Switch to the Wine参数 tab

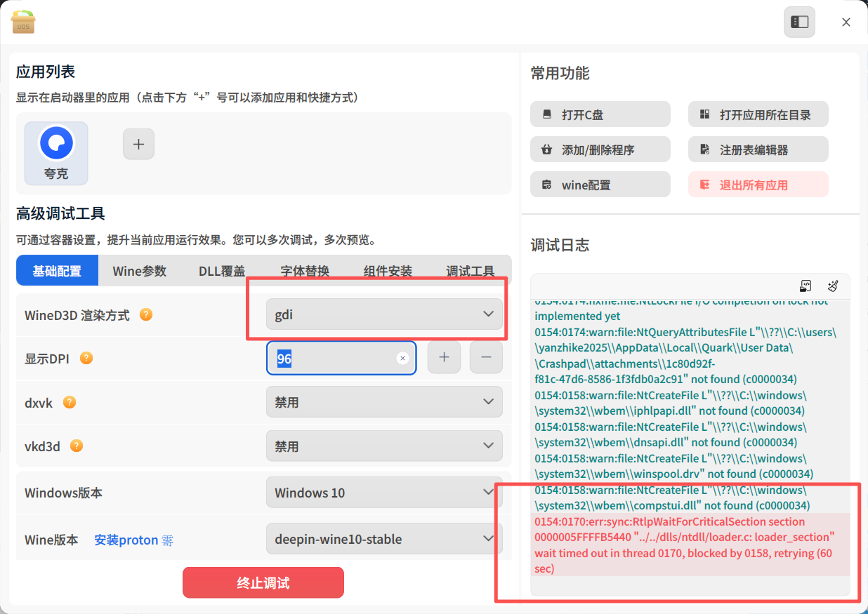point(140,271)
